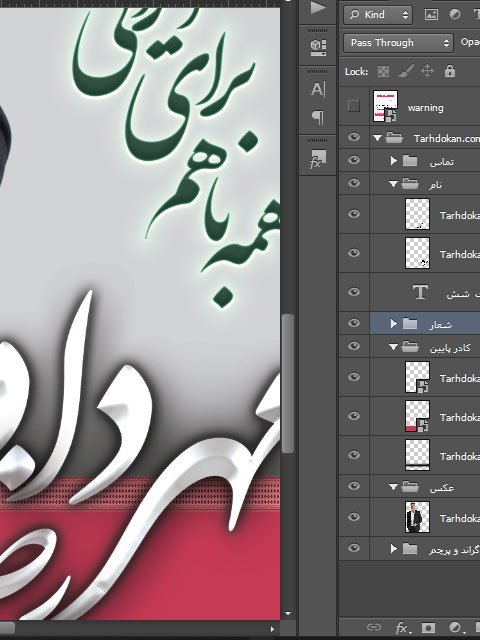This screenshot has width=480, height=640.
Task: Click the Tarhdokan.com group folder icon
Action: [x=394, y=138]
